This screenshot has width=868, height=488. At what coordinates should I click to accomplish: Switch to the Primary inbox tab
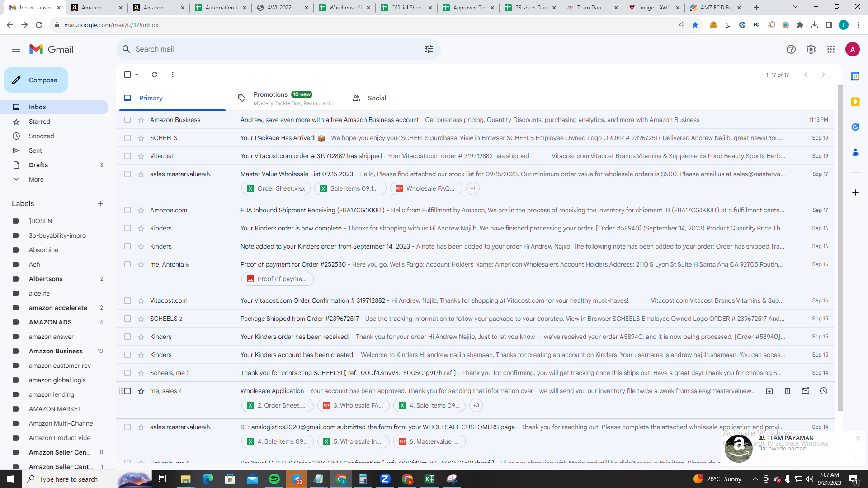pyautogui.click(x=172, y=98)
